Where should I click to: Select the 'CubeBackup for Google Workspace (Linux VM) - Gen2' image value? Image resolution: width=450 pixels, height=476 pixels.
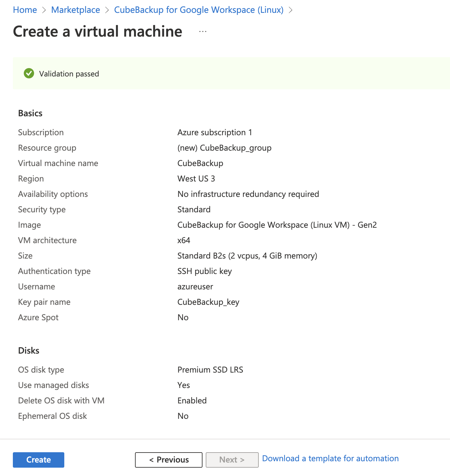pyautogui.click(x=277, y=225)
